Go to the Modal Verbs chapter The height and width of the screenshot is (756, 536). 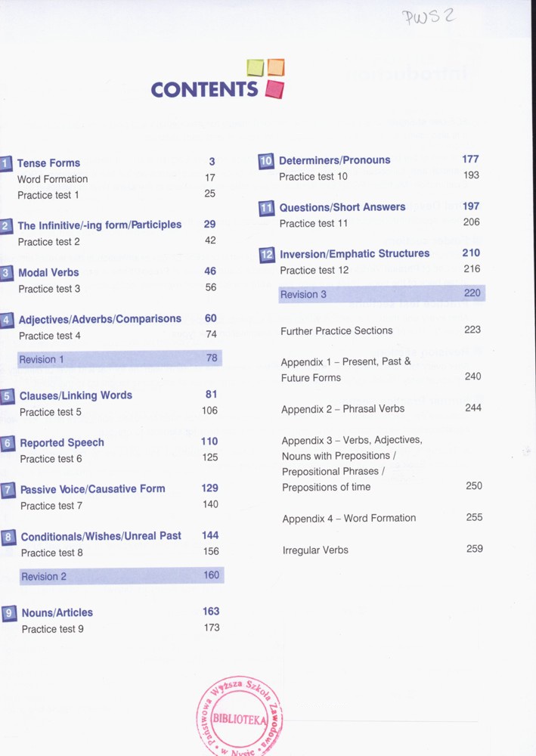coord(50,272)
